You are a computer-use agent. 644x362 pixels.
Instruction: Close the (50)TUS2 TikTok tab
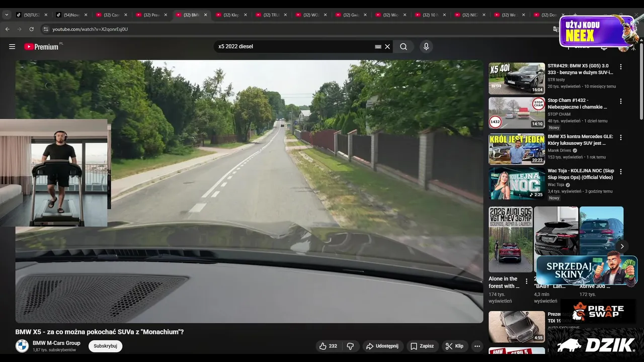pos(46,15)
